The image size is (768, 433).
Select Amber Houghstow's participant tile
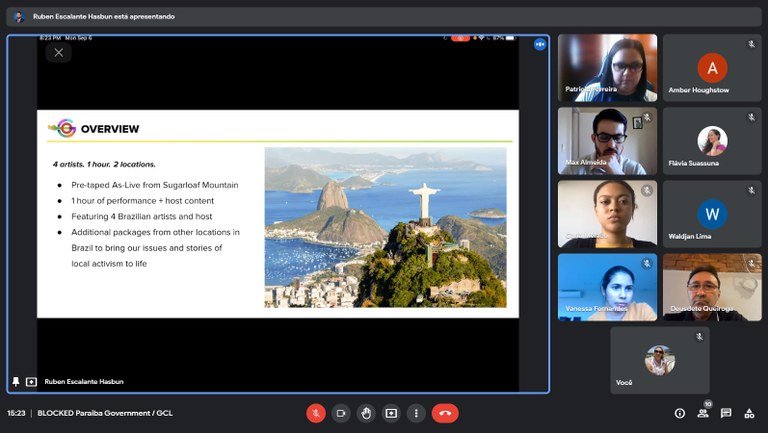(712, 68)
